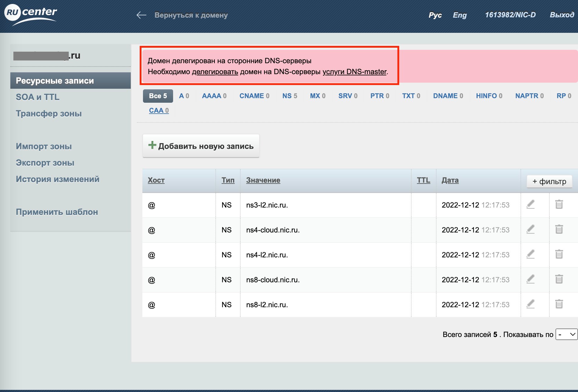
Task: Open Экспорт зоны sidebar item
Action: [x=45, y=163]
